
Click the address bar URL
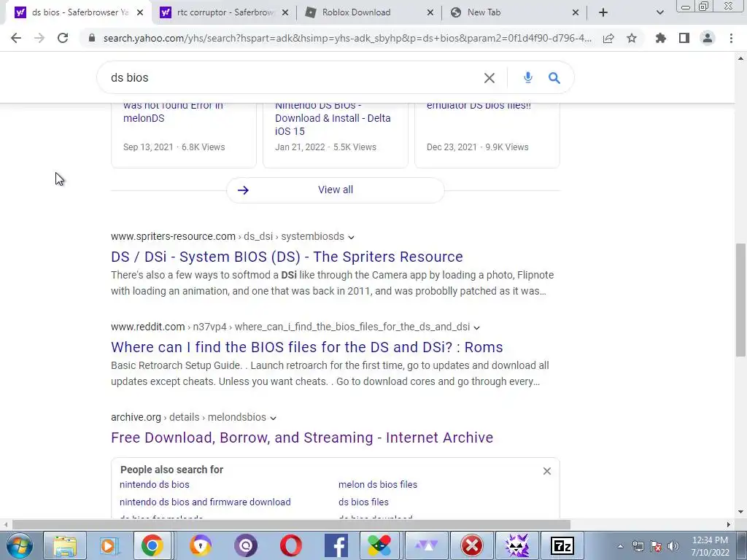[347, 38]
